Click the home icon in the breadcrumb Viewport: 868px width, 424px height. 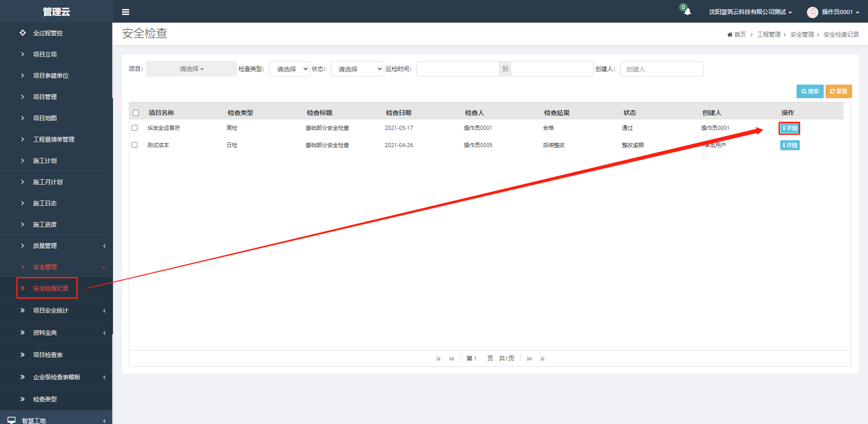(x=730, y=34)
